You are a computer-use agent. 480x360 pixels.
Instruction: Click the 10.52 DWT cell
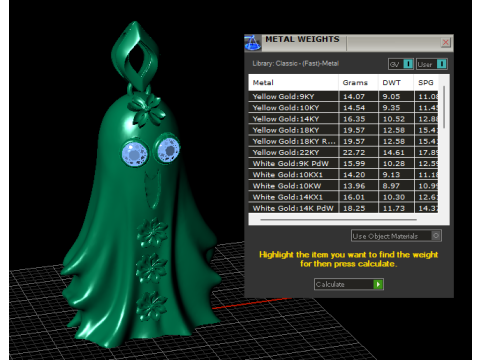coord(396,119)
